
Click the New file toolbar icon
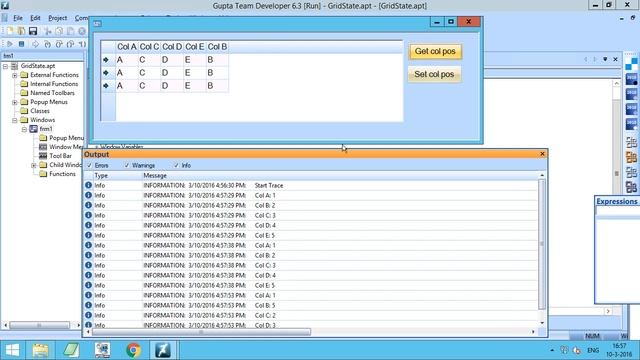click(x=10, y=31)
